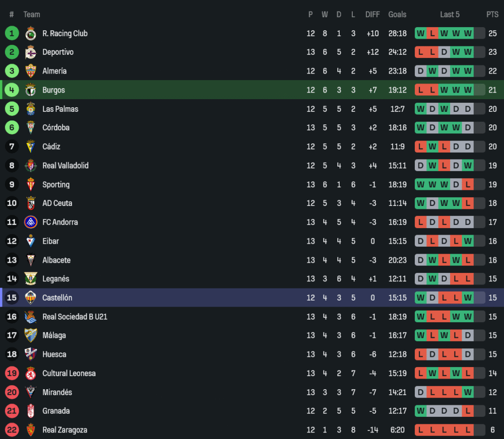
Task: Open Real Sociedad B U21 team link
Action: pyautogui.click(x=75, y=317)
